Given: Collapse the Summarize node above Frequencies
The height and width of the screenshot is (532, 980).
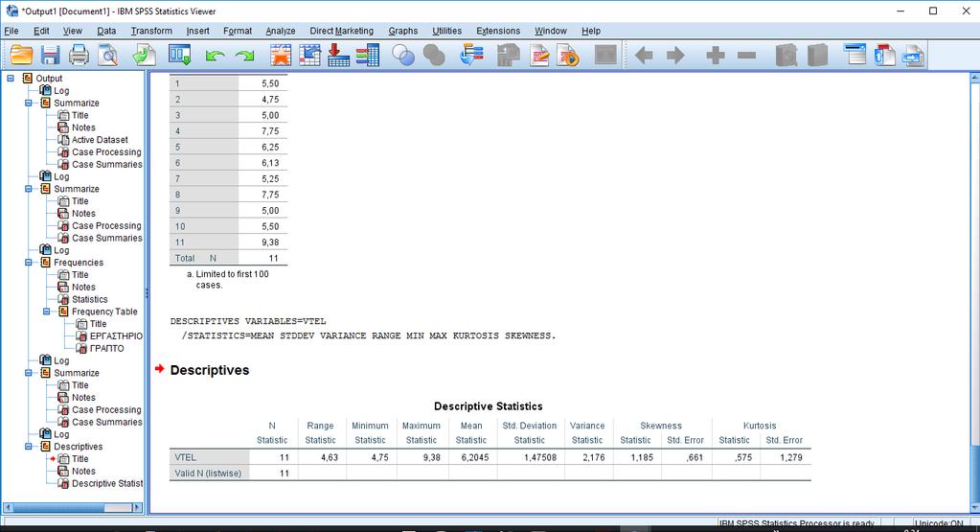Looking at the screenshot, I should click(x=29, y=189).
